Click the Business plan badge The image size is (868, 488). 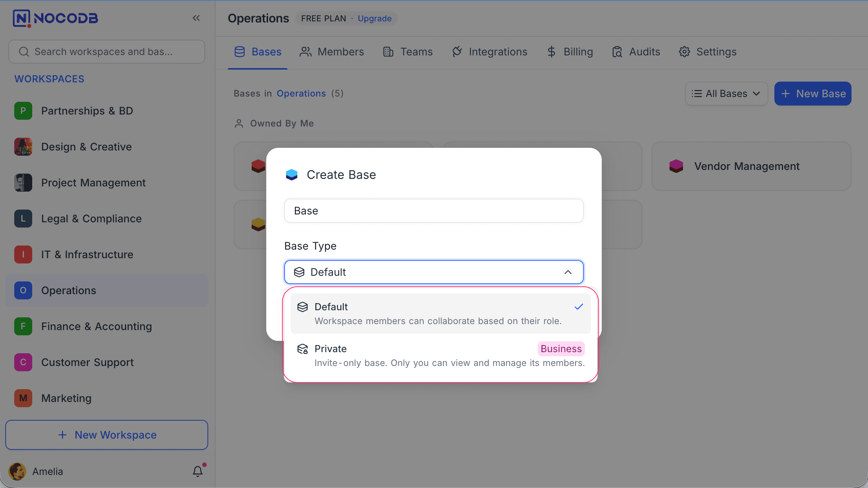point(561,348)
